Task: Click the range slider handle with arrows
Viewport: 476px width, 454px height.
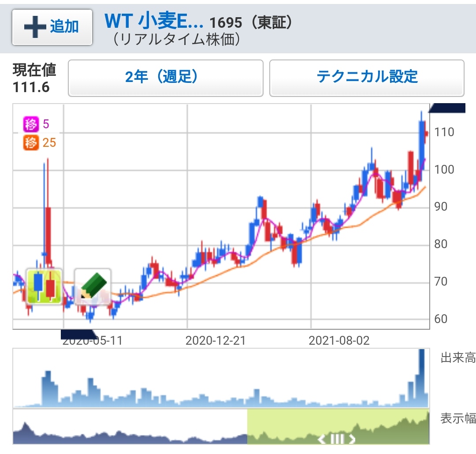Action: (x=337, y=439)
